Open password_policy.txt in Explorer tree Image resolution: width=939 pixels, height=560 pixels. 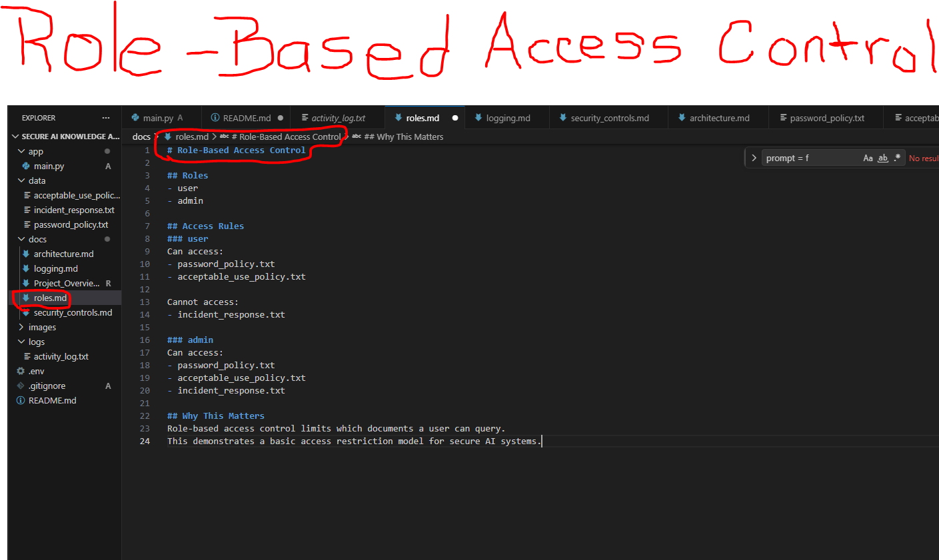(x=65, y=224)
